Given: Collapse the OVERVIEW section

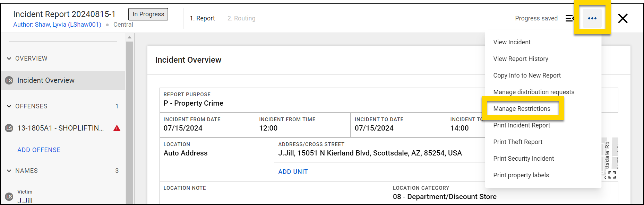Looking at the screenshot, I should [9, 59].
